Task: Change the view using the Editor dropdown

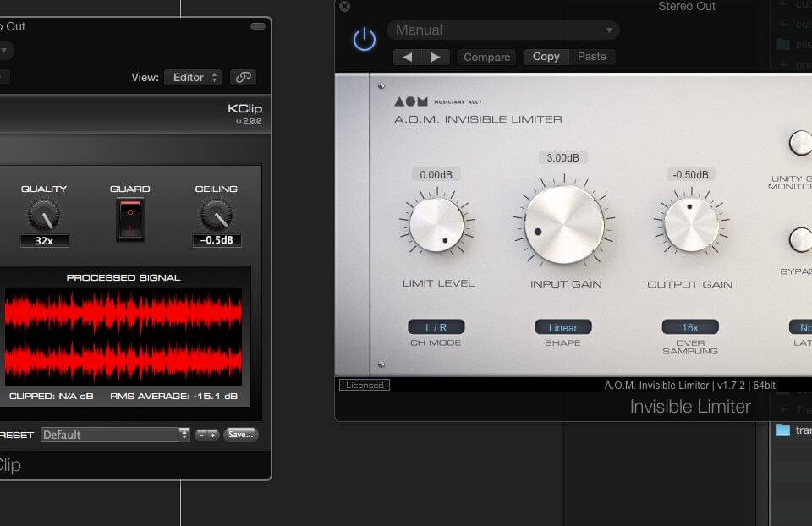Action: 193,77
